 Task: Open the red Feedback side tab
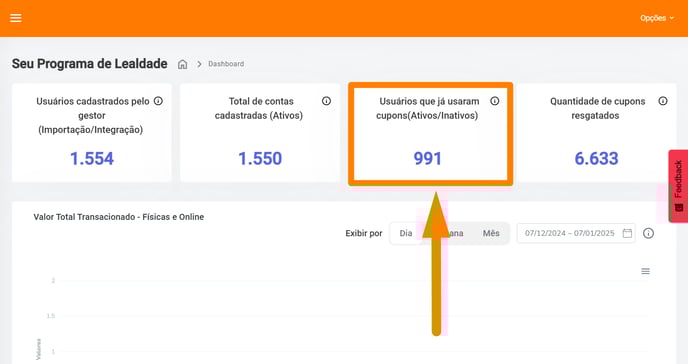678,186
